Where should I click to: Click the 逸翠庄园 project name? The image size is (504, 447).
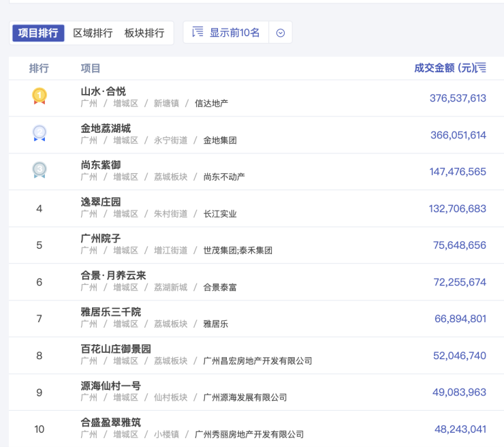pyautogui.click(x=101, y=202)
